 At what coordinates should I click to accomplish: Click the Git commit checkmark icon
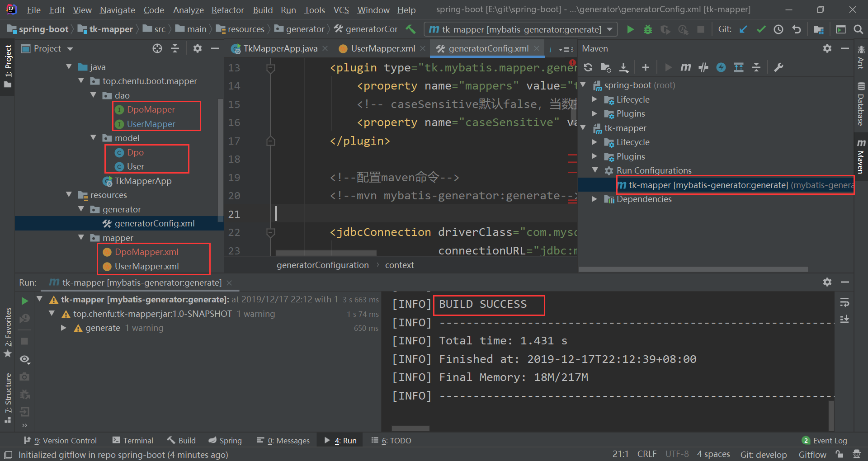click(x=761, y=29)
